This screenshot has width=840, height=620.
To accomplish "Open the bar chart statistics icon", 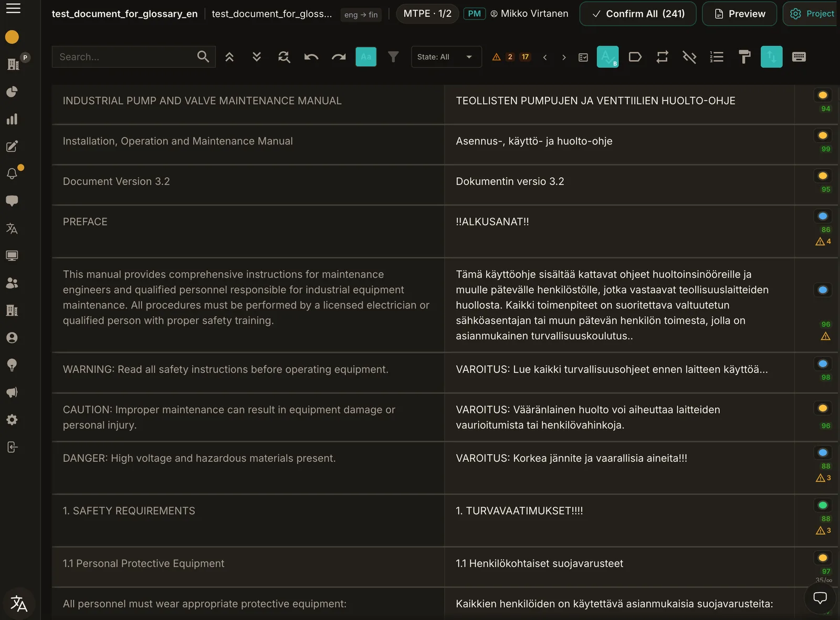I will pyautogui.click(x=12, y=119).
